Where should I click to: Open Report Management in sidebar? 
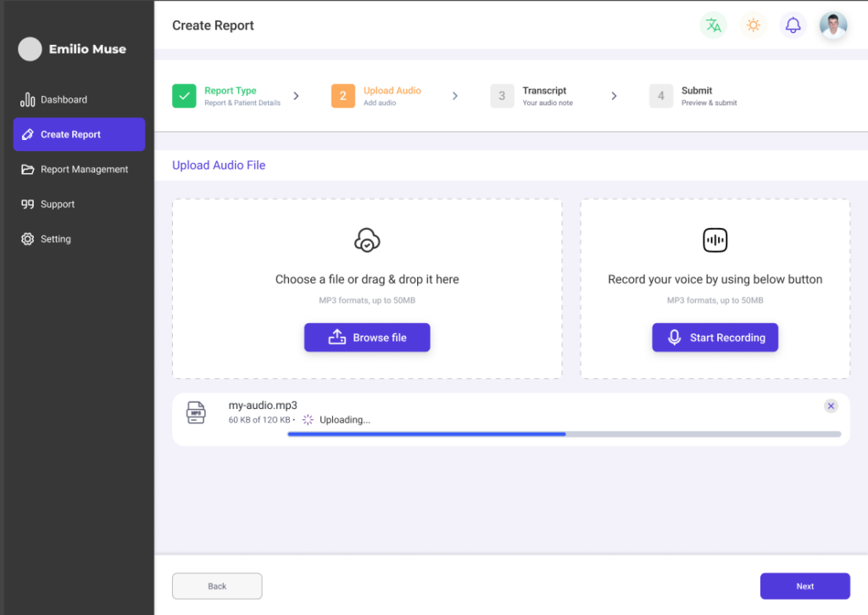pyautogui.click(x=84, y=170)
